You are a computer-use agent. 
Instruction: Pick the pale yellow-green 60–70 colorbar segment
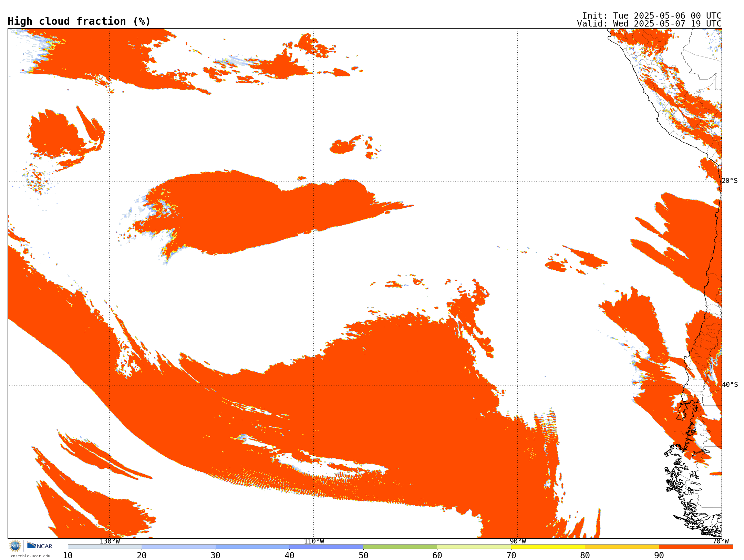(474, 547)
